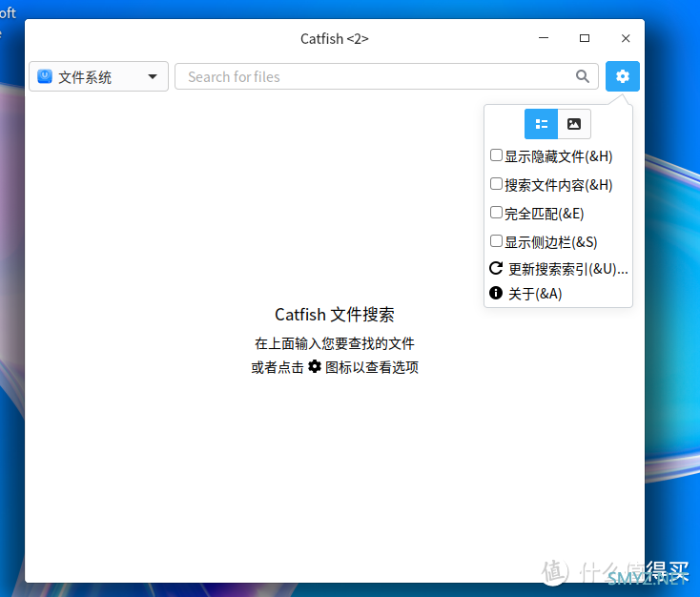Click the gear settings button
Image resolution: width=700 pixels, height=597 pixels.
(623, 76)
